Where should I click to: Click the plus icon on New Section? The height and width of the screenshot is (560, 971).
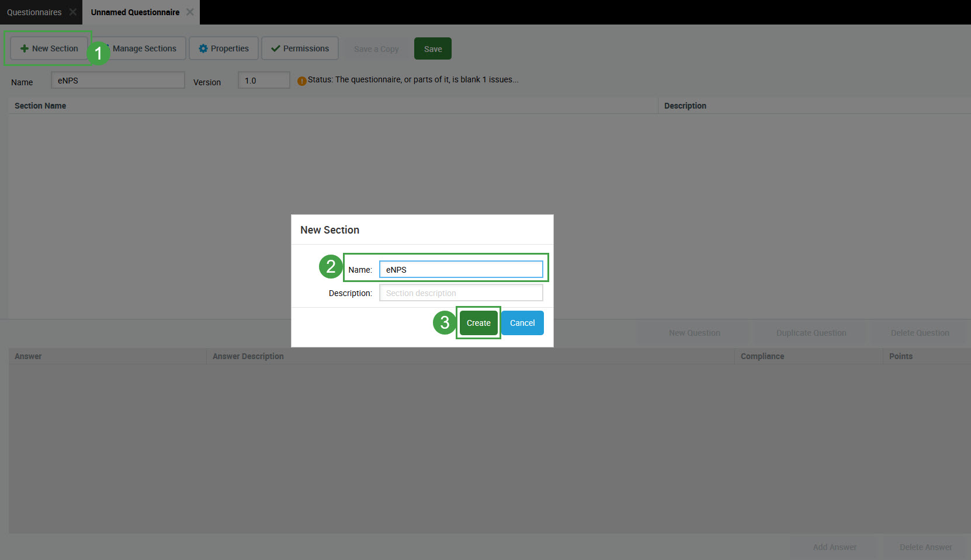(25, 48)
